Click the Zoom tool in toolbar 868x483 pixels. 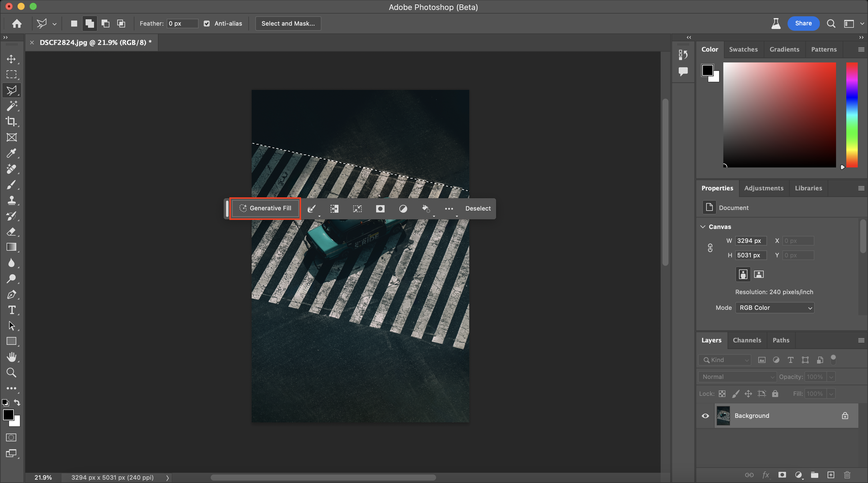pyautogui.click(x=11, y=372)
